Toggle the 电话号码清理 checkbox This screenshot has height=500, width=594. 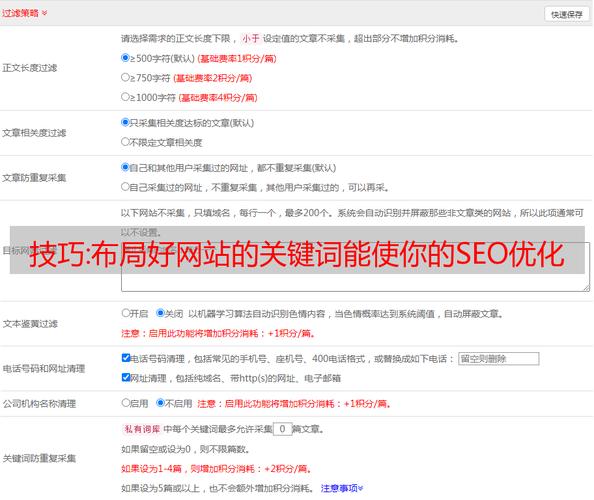pyautogui.click(x=126, y=358)
